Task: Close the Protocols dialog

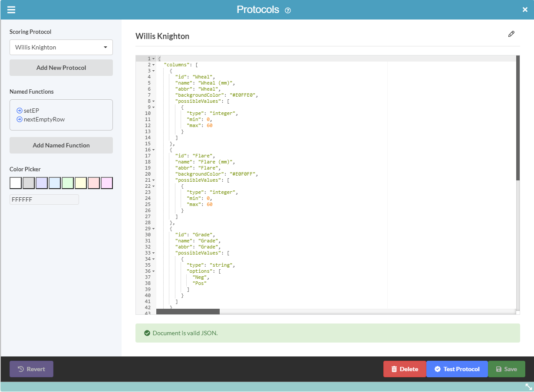Action: click(x=525, y=10)
